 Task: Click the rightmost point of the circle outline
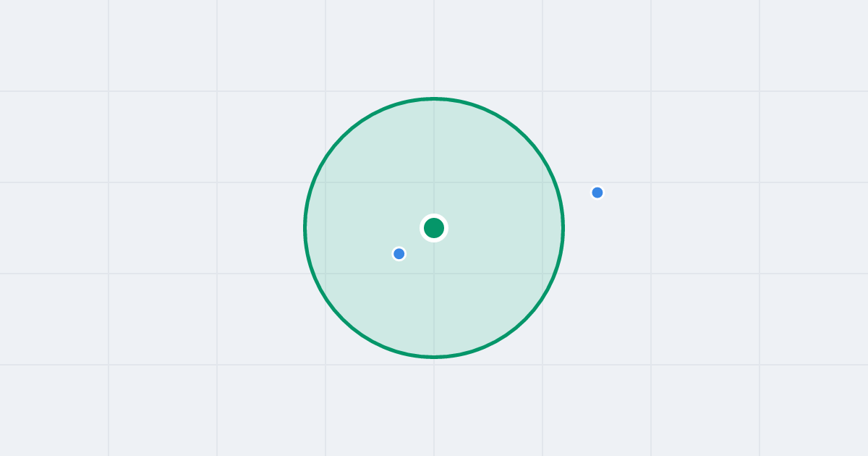[563, 228]
